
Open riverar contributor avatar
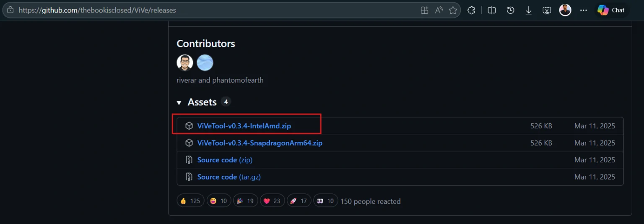(185, 63)
